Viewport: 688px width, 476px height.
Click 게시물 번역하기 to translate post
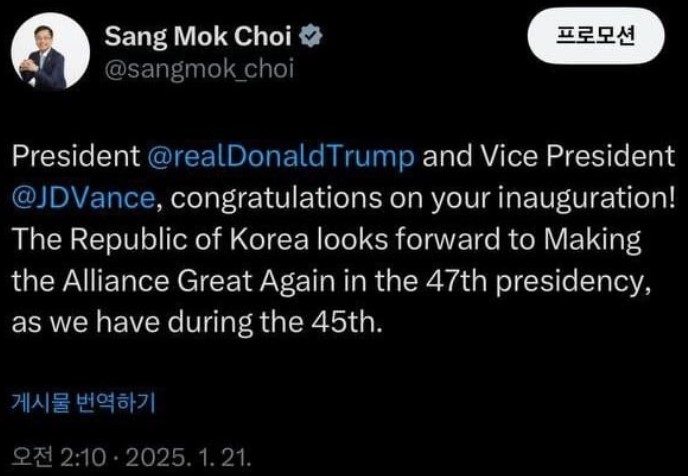point(83,403)
